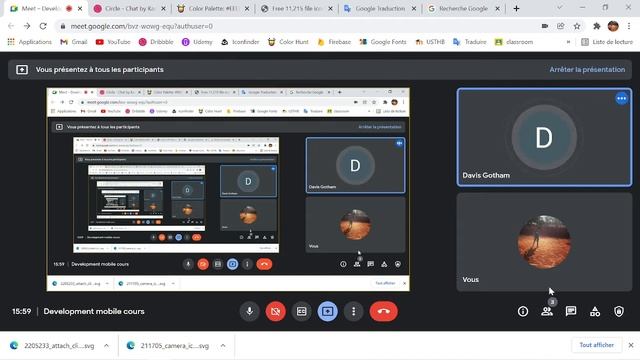The image size is (640, 360).
Task: Open the Chrome three-dot menu
Action: click(x=629, y=26)
